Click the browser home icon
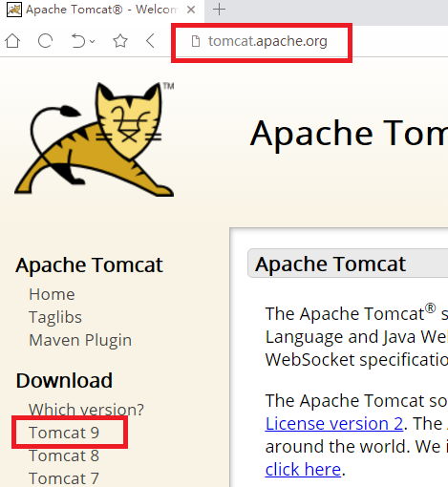448x487 pixels. [12, 41]
